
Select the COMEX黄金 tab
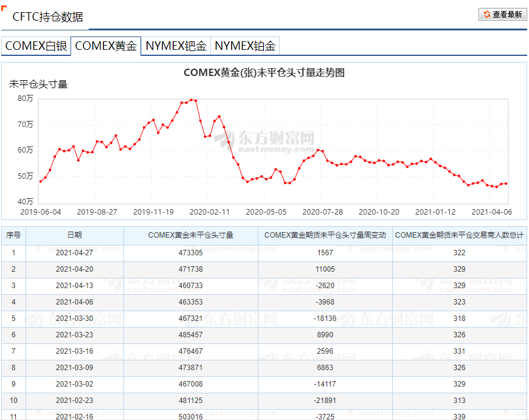pyautogui.click(x=106, y=46)
